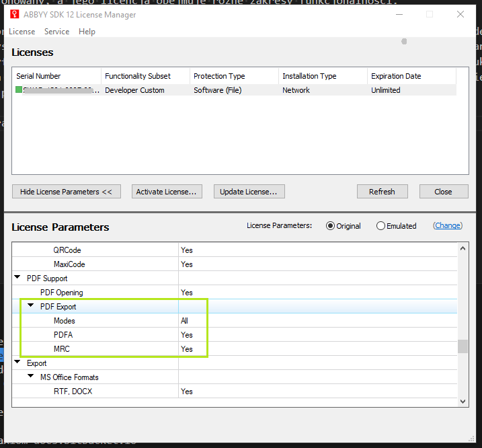The width and height of the screenshot is (482, 448).
Task: Click the Activate License button
Action: 167,192
